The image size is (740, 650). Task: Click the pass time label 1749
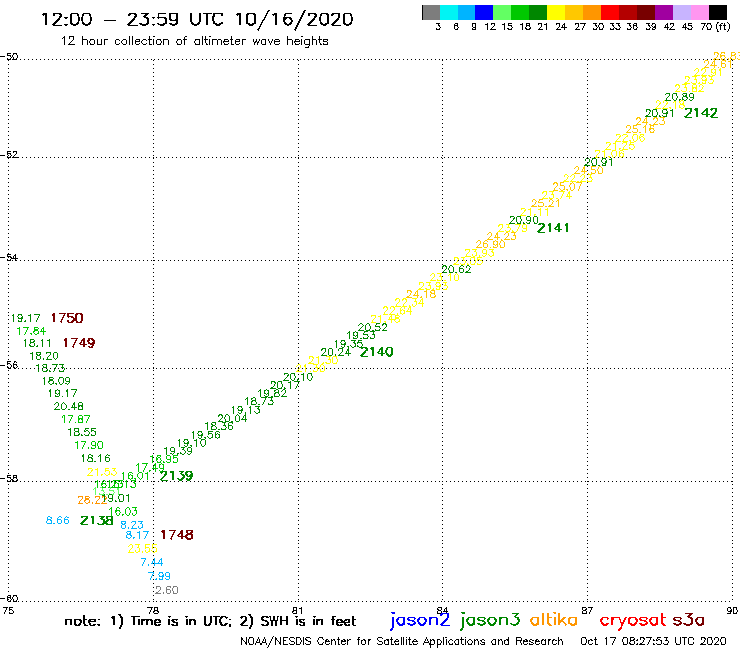[x=79, y=343]
